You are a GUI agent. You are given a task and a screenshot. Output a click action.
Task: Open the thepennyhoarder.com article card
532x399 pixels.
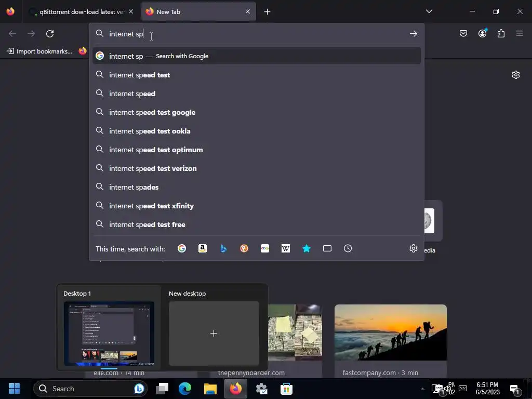point(295,341)
